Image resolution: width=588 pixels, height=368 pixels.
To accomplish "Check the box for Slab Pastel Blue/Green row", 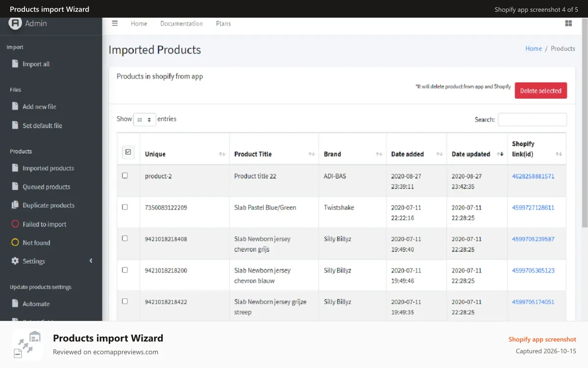I will (124, 207).
